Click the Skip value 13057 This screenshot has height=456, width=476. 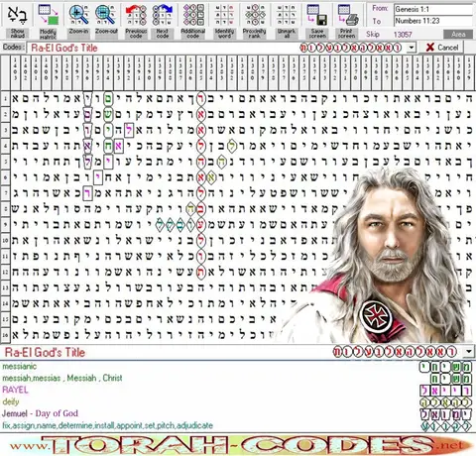[403, 34]
